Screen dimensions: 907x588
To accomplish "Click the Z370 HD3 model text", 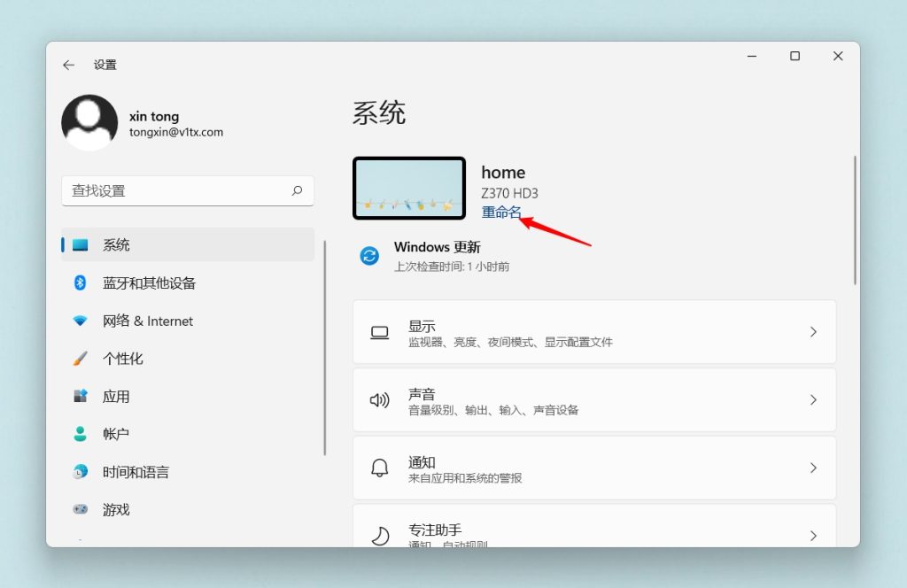I will click(509, 193).
